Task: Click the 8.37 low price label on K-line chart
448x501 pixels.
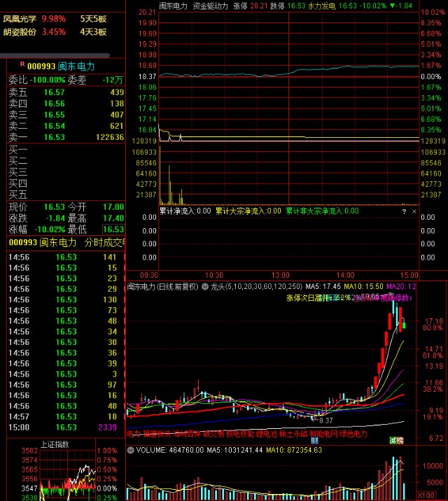Action: point(326,421)
